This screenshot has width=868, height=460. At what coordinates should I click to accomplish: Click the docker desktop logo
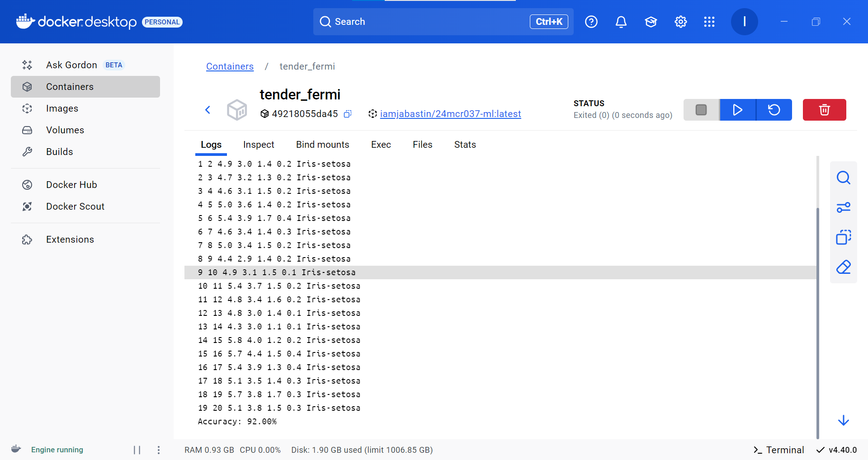click(x=76, y=22)
